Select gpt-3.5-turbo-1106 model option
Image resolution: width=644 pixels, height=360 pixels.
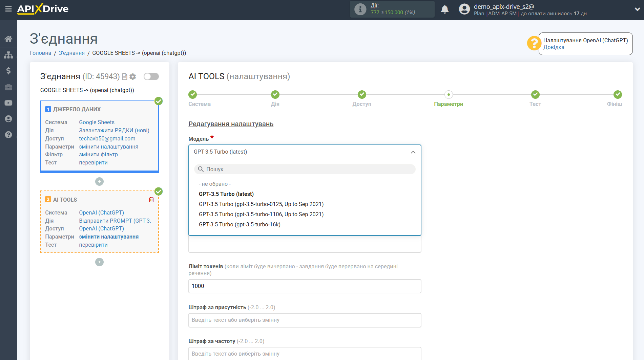261,215
